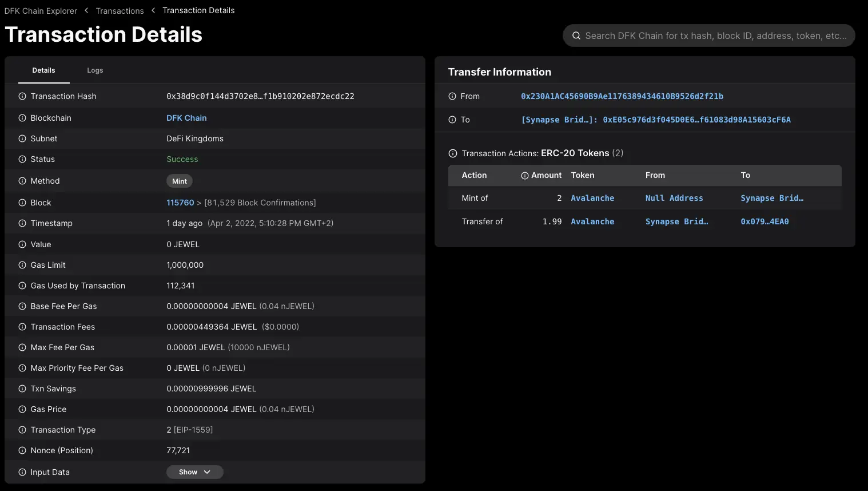Click the info icon beside the From address
The height and width of the screenshot is (491, 868).
[452, 96]
